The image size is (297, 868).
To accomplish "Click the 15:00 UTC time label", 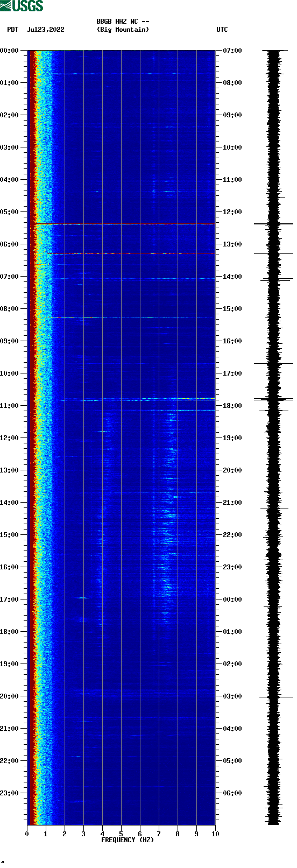I will point(232,309).
